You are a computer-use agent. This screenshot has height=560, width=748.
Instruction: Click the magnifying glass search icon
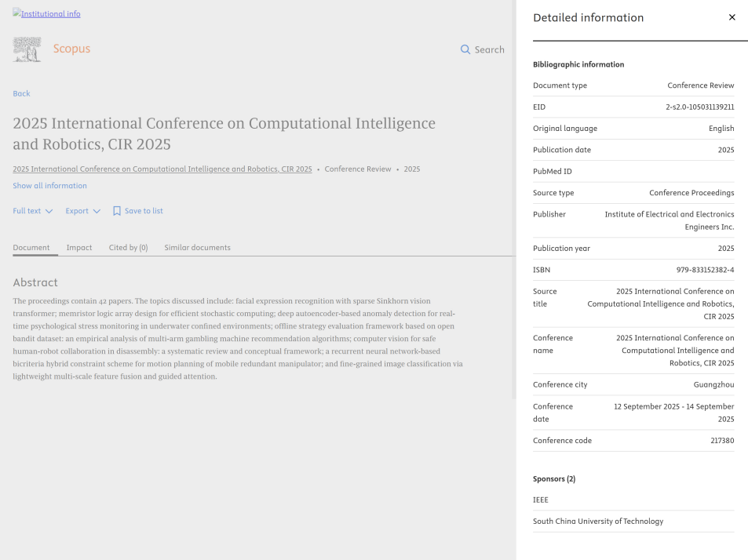pos(465,49)
